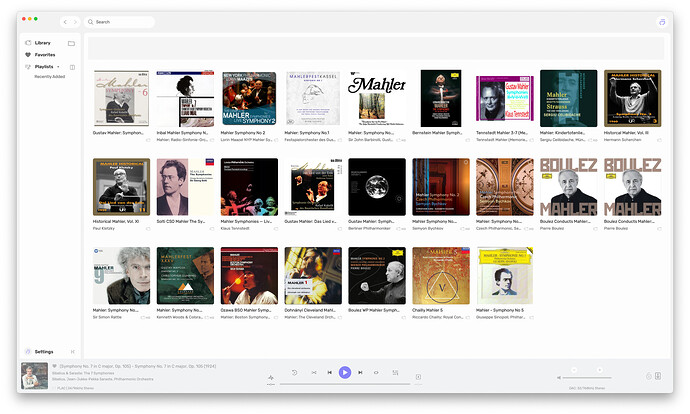
Task: Open the Solti CSO Mahler album
Action: pos(185,187)
